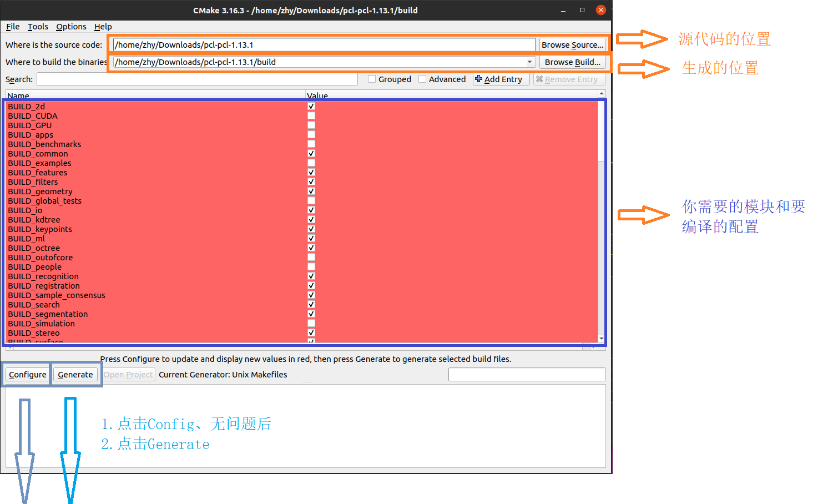Uncheck BUILD_search checkbox
The height and width of the screenshot is (504, 828).
[311, 305]
